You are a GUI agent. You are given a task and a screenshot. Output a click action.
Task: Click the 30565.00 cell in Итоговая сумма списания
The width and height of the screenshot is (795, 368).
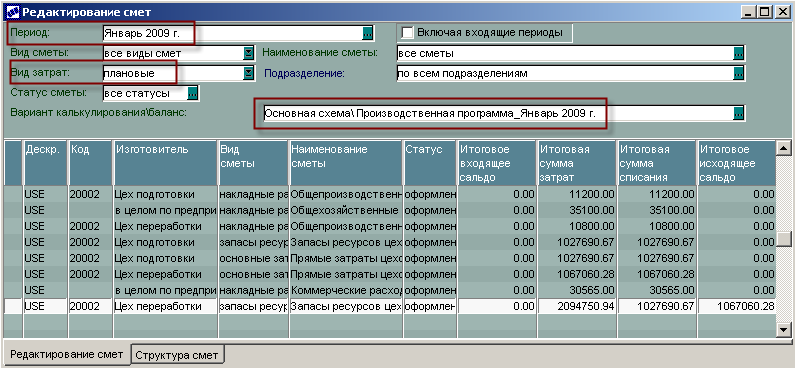point(657,290)
